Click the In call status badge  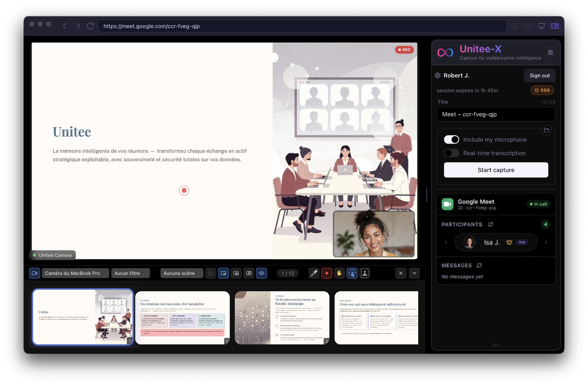[x=539, y=204]
